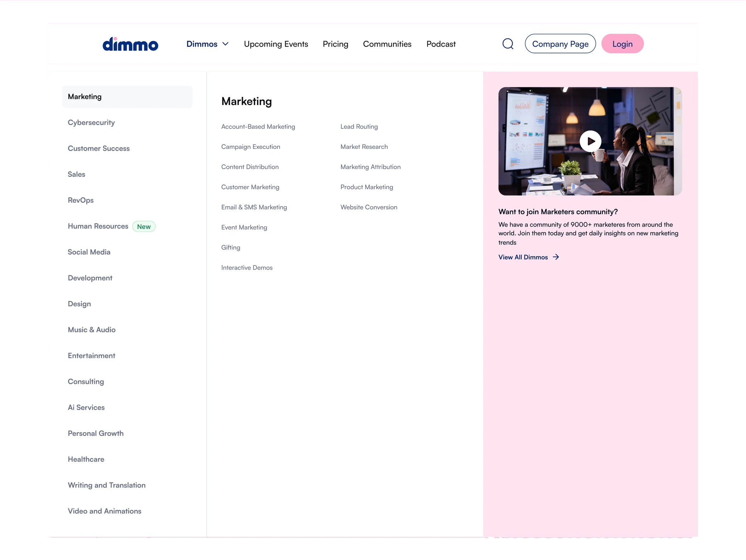Open Interactive Demos link
Screen dimensions: 746x560
(x=247, y=267)
